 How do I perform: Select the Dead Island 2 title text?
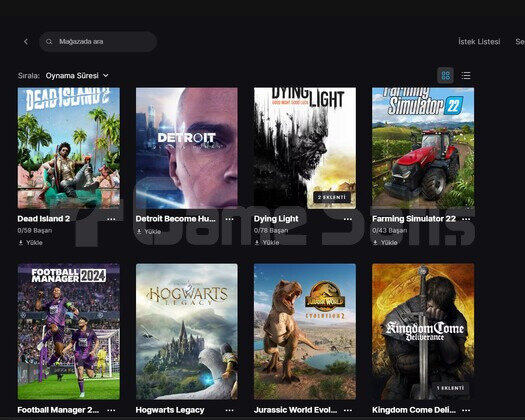[44, 219]
